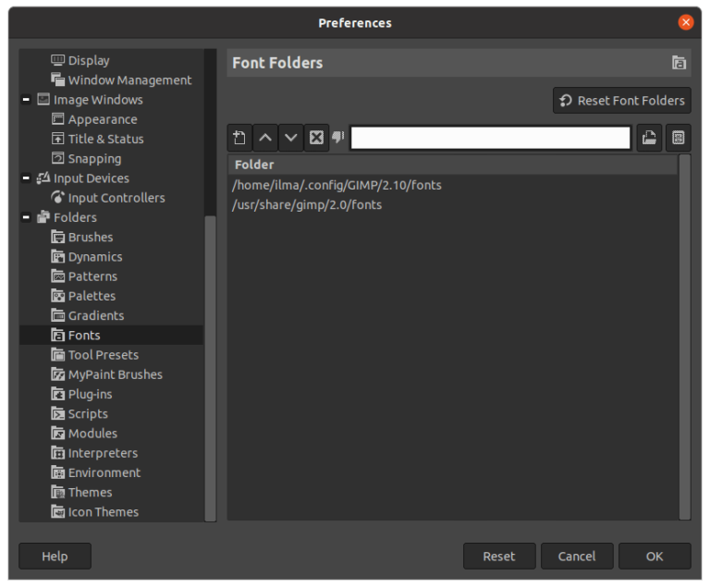Collapse the Input Devices tree branch
The width and height of the screenshot is (710, 588).
click(26, 178)
